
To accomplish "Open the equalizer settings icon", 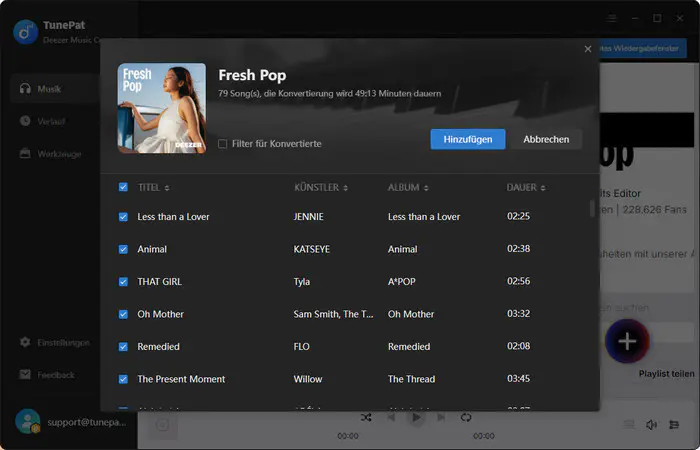I will (674, 425).
